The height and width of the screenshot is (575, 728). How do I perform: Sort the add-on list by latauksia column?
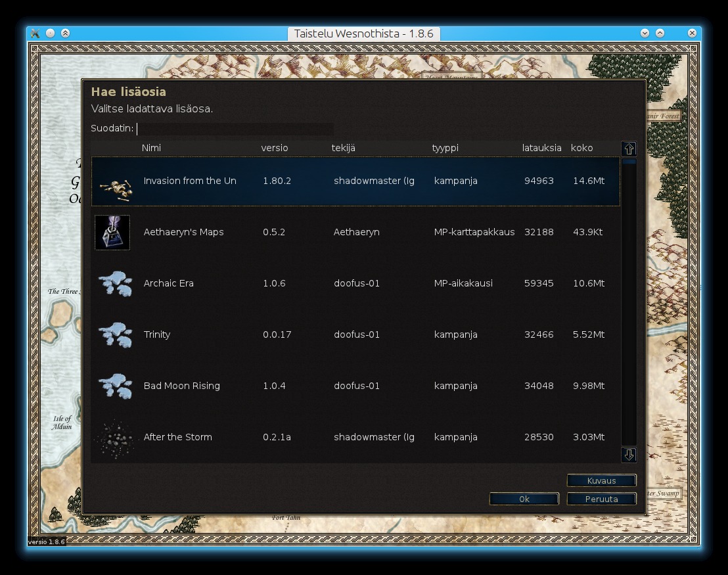click(x=541, y=148)
